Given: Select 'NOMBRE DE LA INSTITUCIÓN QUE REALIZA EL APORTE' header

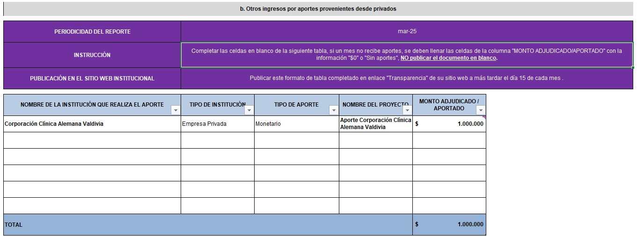Looking at the screenshot, I should pos(92,105).
